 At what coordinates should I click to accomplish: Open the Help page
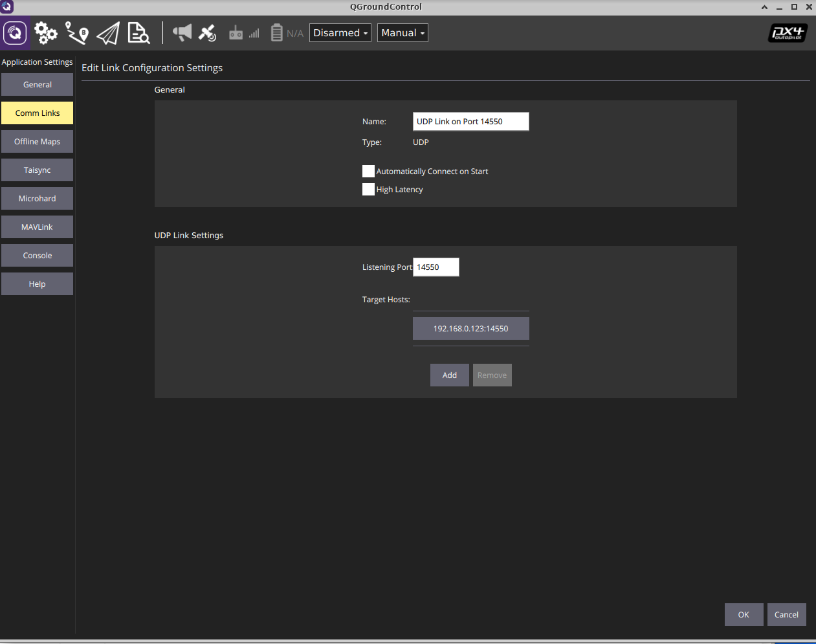tap(37, 284)
